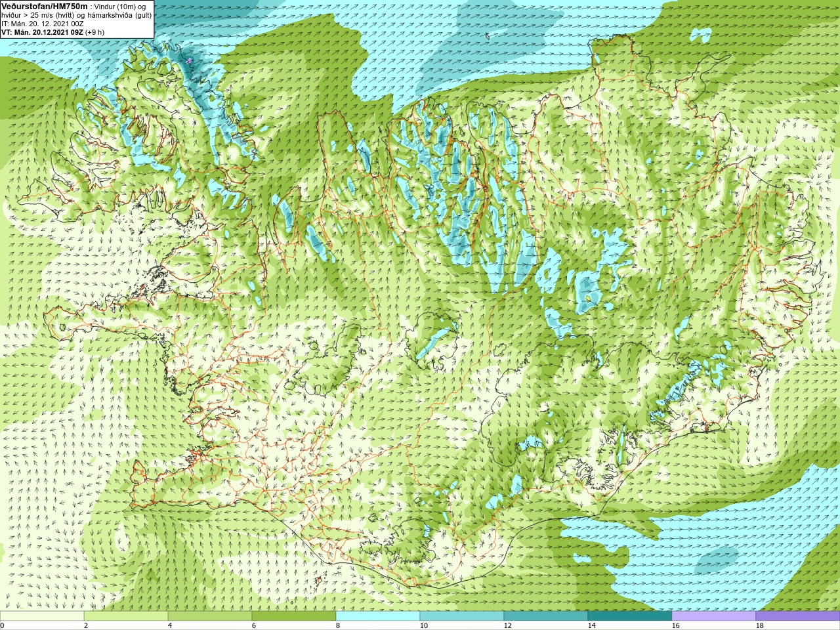
Task: Click the scale label '8'
Action: coord(338,625)
